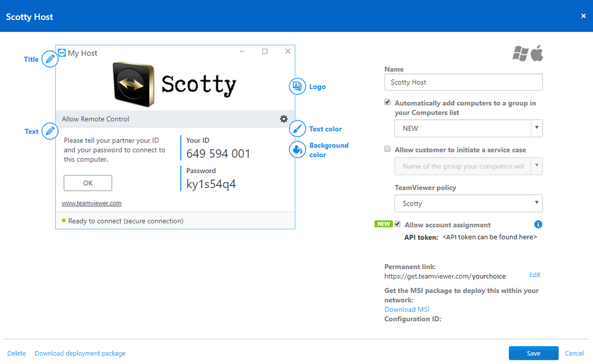Click the Text label beside pencil
The width and height of the screenshot is (593, 364).
coord(31,132)
